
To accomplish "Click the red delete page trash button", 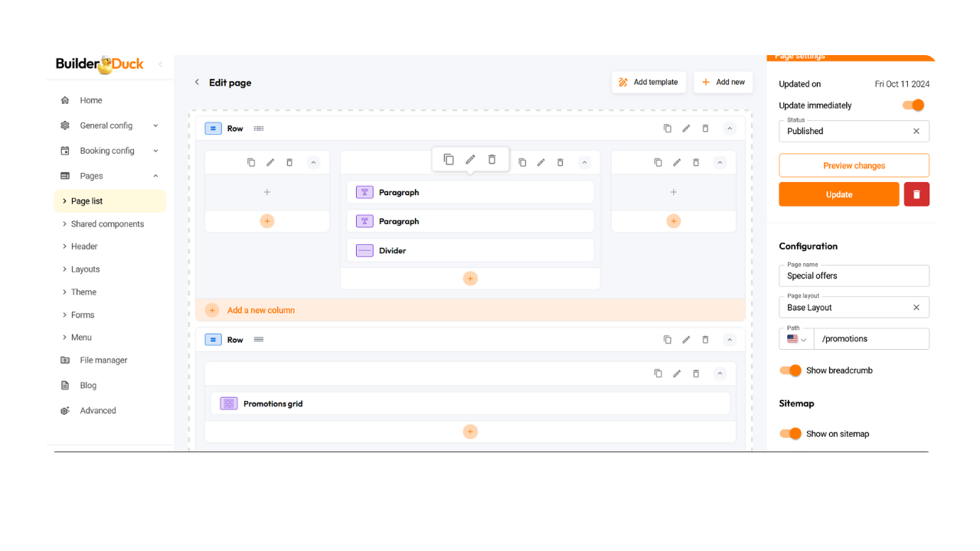I will [916, 194].
